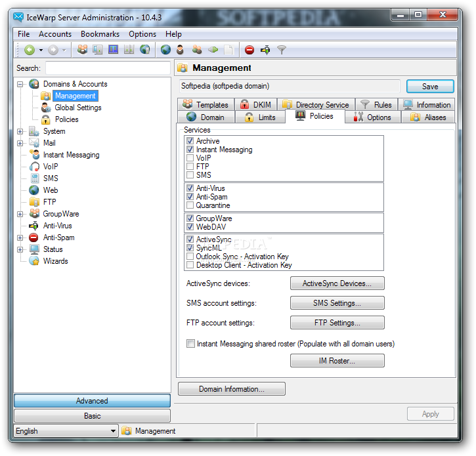Enable the FTP service checkbox
Image resolution: width=476 pixels, height=456 pixels.
point(190,166)
